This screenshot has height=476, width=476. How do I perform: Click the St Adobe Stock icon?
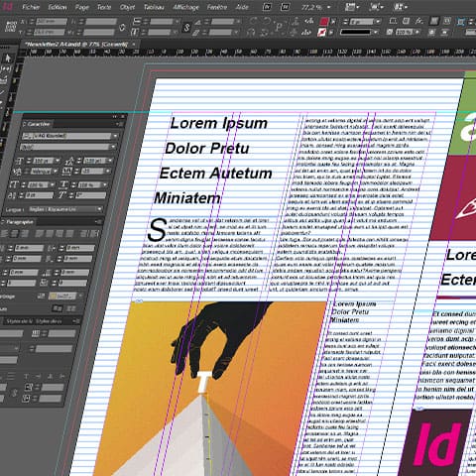click(286, 7)
